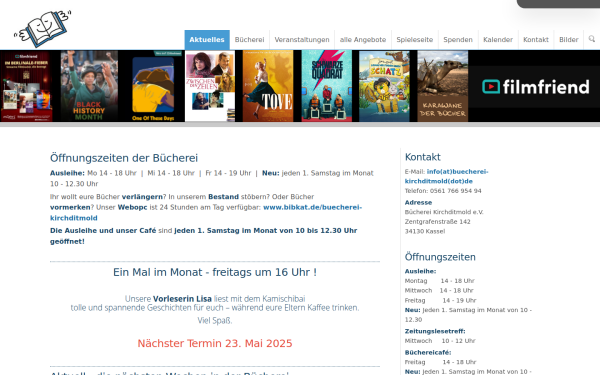600x375 pixels.
Task: Select the TOVE movie poster
Action: tap(268, 86)
